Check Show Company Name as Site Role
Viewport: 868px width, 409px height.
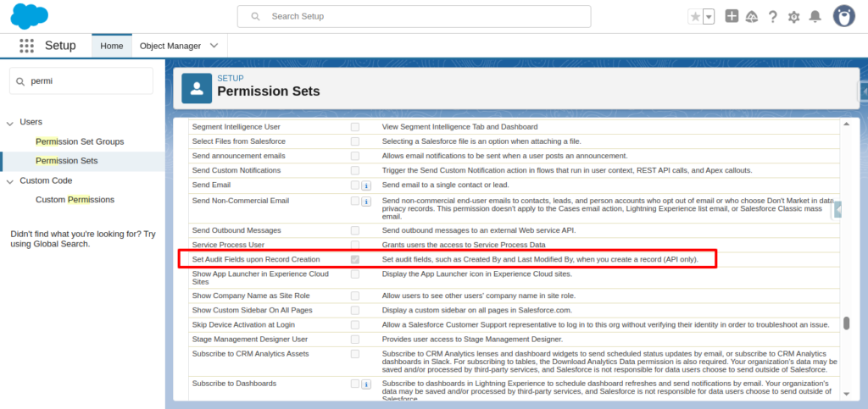coord(355,296)
